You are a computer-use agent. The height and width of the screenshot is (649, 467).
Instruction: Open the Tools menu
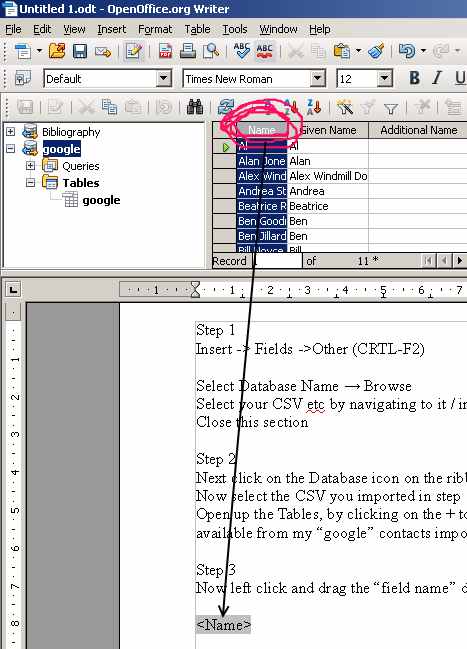tap(235, 29)
